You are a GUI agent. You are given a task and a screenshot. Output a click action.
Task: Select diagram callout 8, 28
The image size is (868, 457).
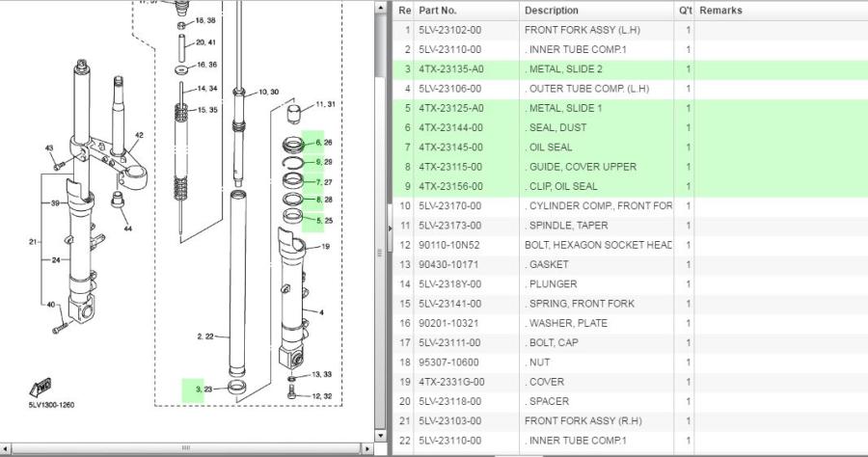(x=324, y=200)
